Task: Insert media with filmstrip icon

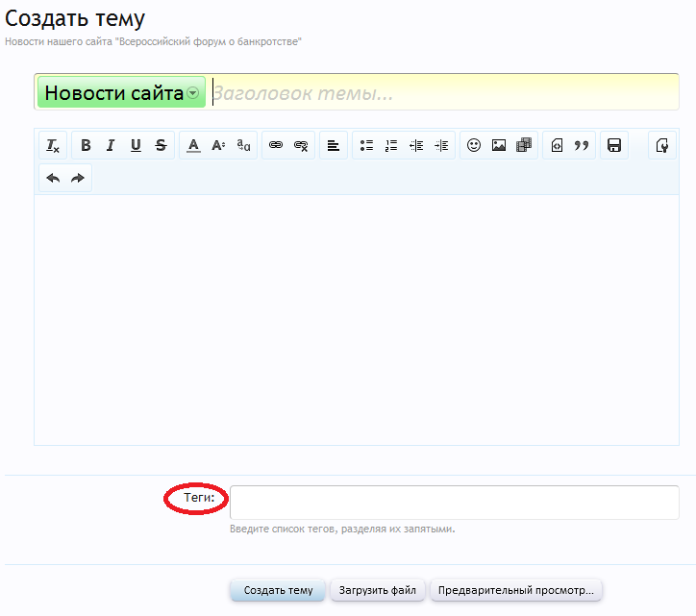Action: [x=524, y=145]
